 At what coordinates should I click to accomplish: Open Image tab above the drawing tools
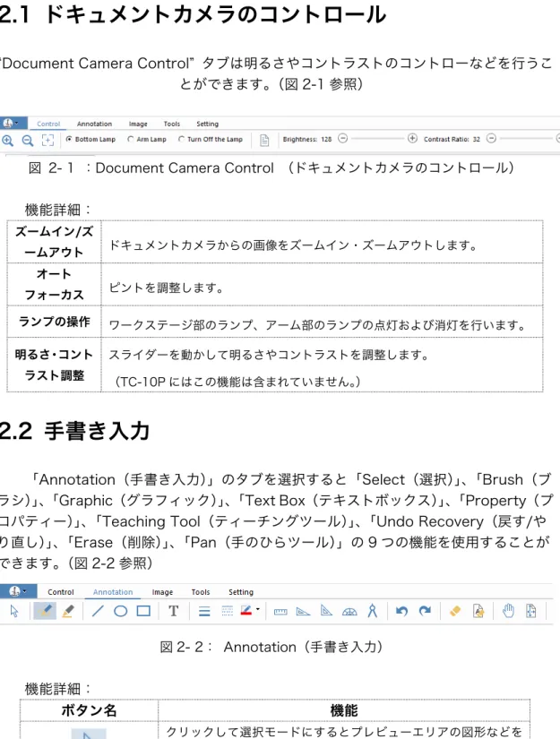coord(162,592)
